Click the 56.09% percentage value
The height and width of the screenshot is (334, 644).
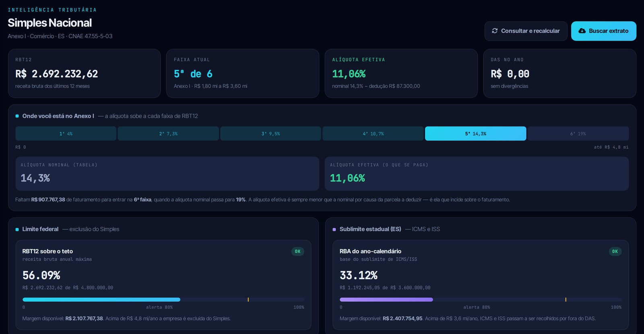click(41, 275)
